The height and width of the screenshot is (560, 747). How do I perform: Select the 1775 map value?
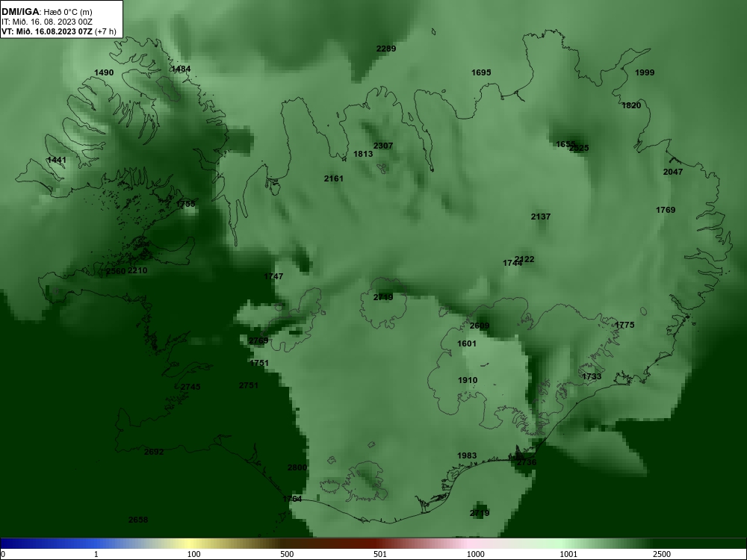coord(624,325)
